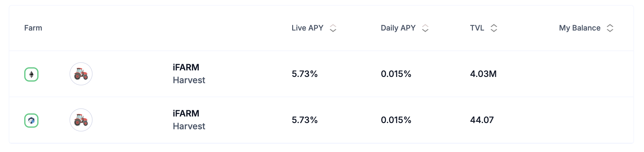
Task: Sort using the Live APY arrows icon
Action: coord(333,28)
